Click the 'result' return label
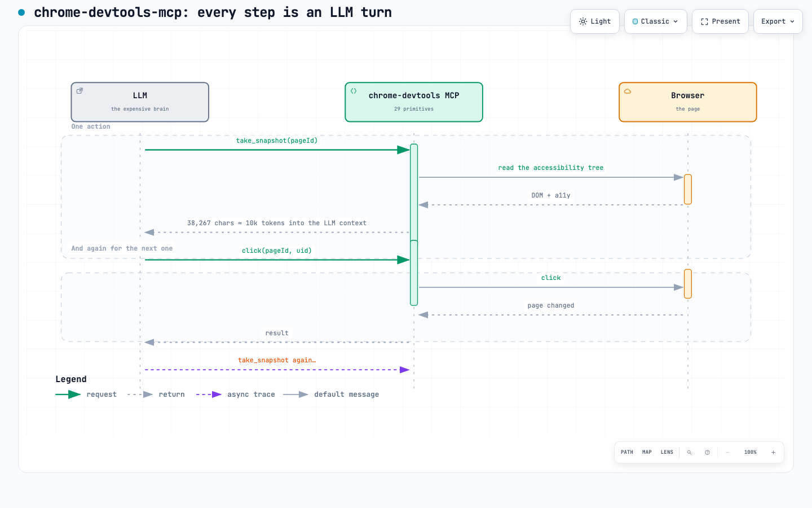 pos(277,333)
